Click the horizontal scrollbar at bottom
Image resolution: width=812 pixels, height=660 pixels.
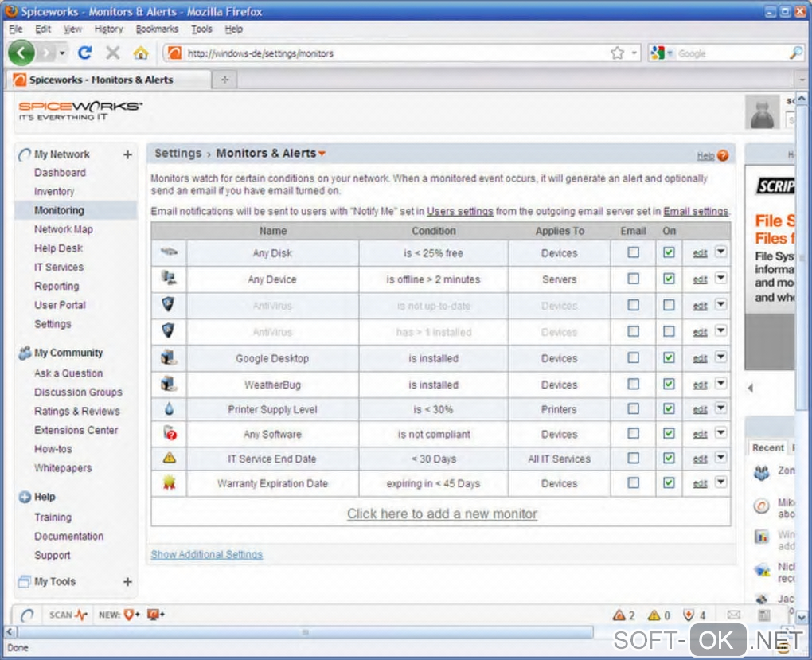pos(306,632)
